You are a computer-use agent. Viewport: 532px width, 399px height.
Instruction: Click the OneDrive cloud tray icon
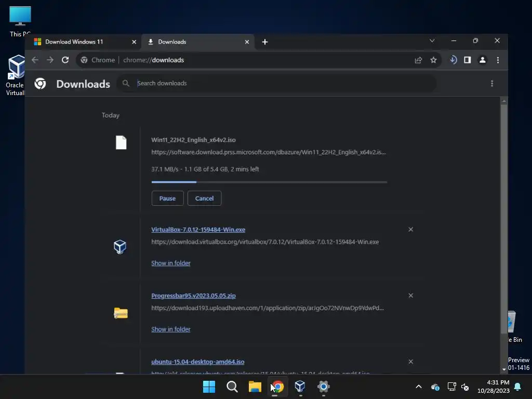(435, 387)
